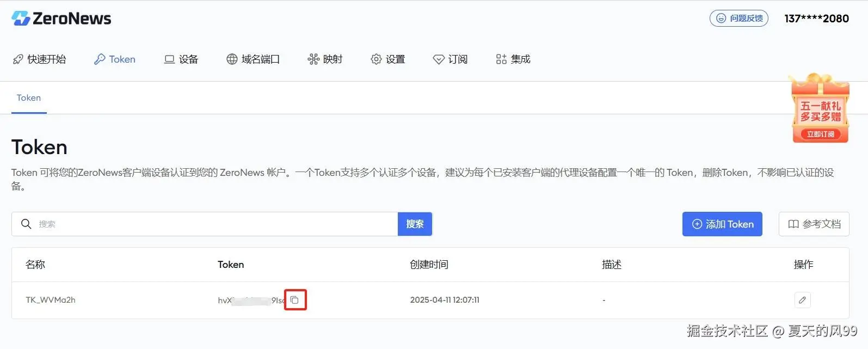
Task: Open the 问题反馈 feedback button
Action: 738,19
